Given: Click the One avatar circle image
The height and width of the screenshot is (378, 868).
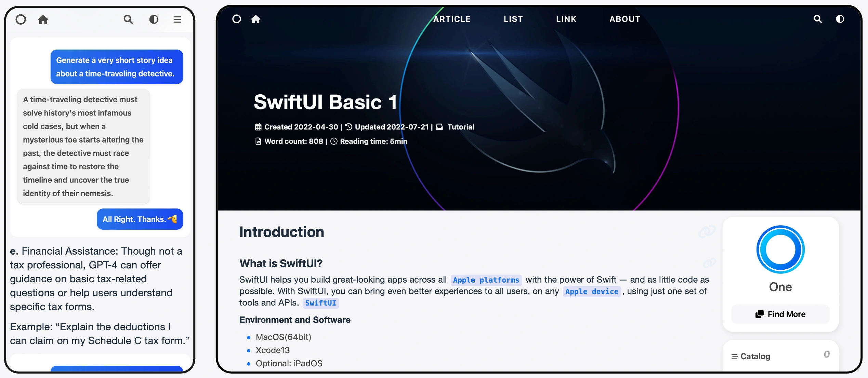Looking at the screenshot, I should pos(780,249).
